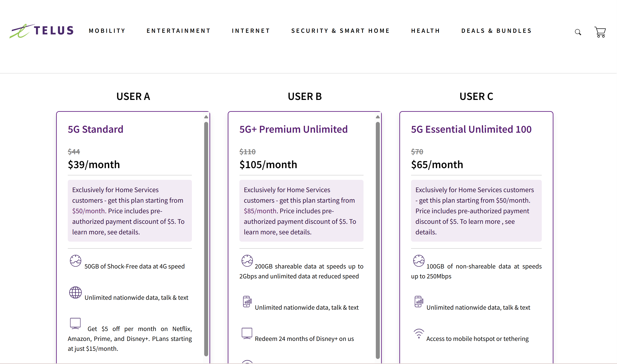Click the globe icon in 5G Standard card
The width and height of the screenshot is (617, 364).
(75, 292)
